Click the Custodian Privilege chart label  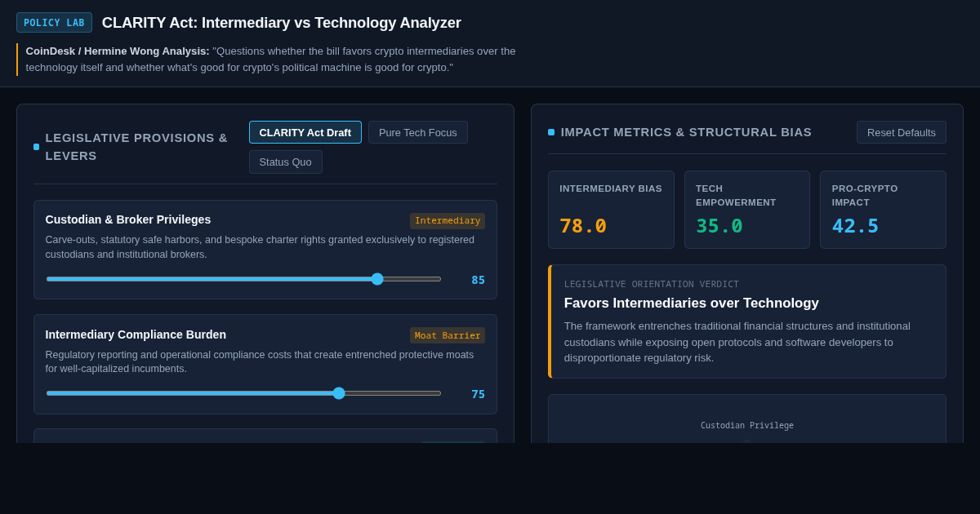[747, 425]
